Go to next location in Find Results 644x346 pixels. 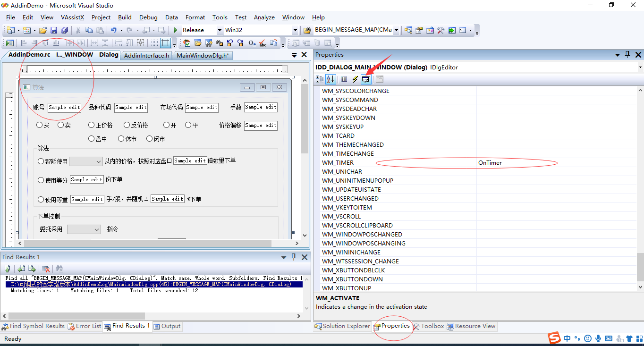coord(32,269)
